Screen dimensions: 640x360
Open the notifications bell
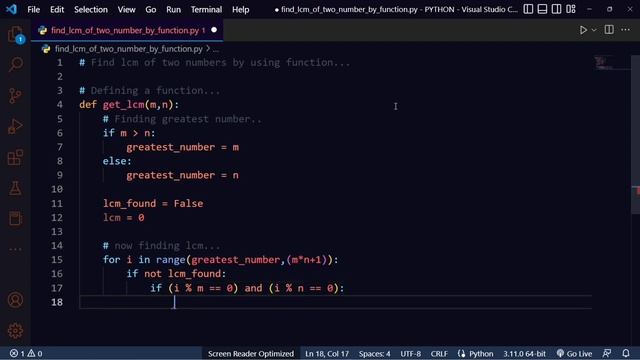point(626,353)
